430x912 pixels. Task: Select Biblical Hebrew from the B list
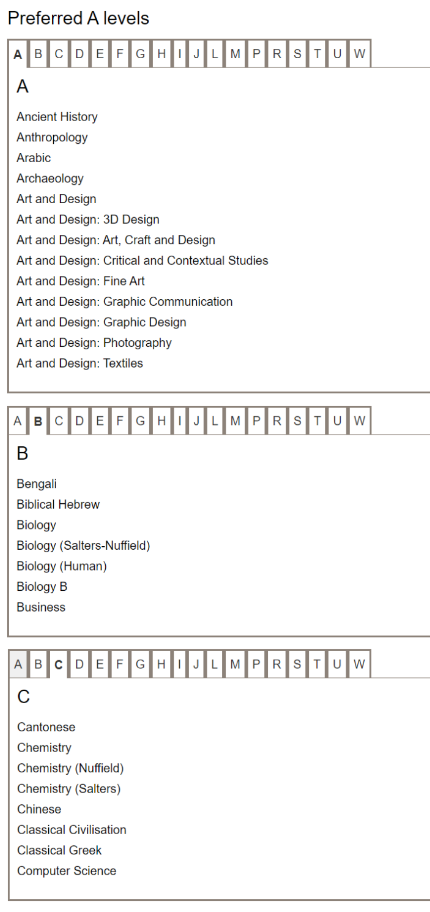(x=58, y=504)
